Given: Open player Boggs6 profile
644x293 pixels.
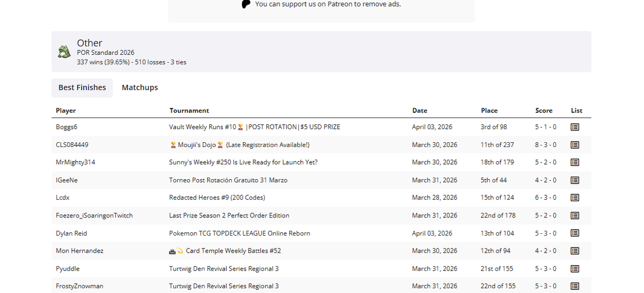Looking at the screenshot, I should tap(67, 127).
